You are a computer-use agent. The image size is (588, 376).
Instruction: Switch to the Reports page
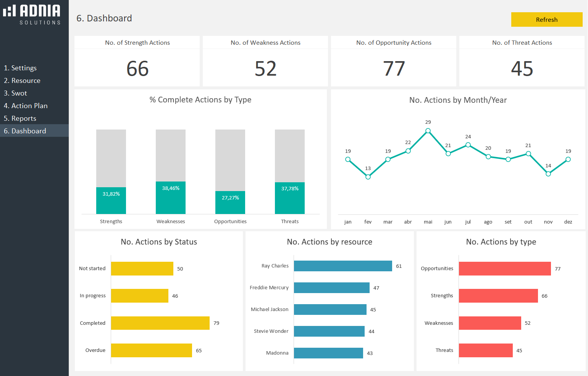(20, 118)
